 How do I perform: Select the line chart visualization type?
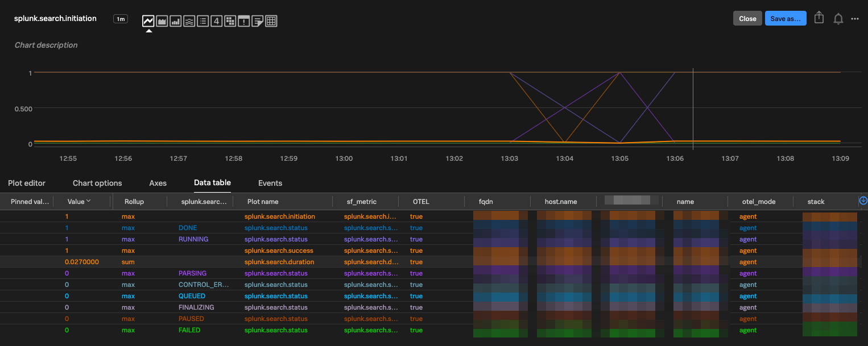point(148,21)
